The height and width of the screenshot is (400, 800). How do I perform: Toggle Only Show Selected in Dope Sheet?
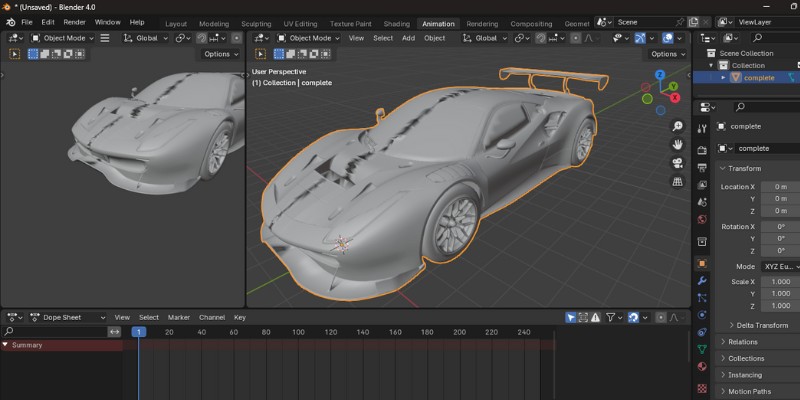pos(571,317)
